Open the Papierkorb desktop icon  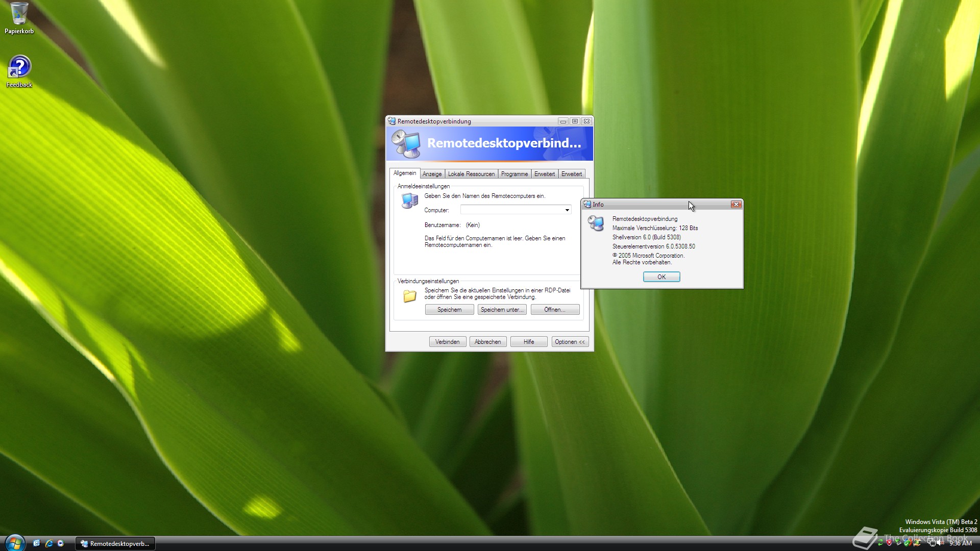tap(19, 17)
